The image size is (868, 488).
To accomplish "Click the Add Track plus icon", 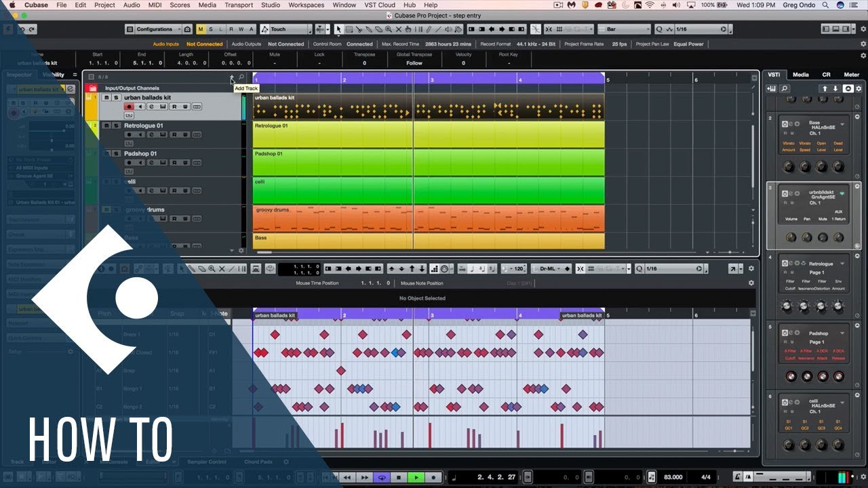I will (232, 77).
